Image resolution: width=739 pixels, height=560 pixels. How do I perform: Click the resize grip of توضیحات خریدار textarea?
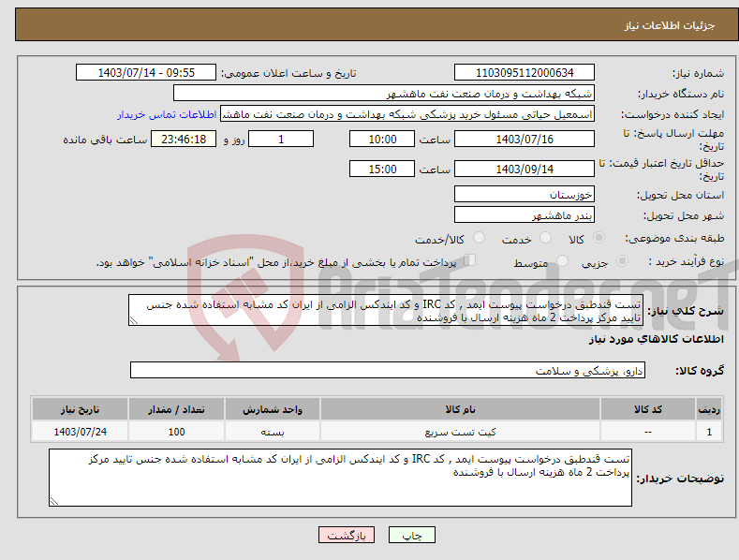click(x=54, y=501)
